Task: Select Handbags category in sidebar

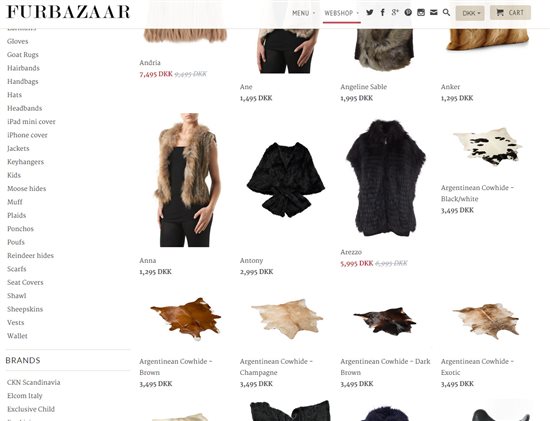Action: [x=23, y=81]
